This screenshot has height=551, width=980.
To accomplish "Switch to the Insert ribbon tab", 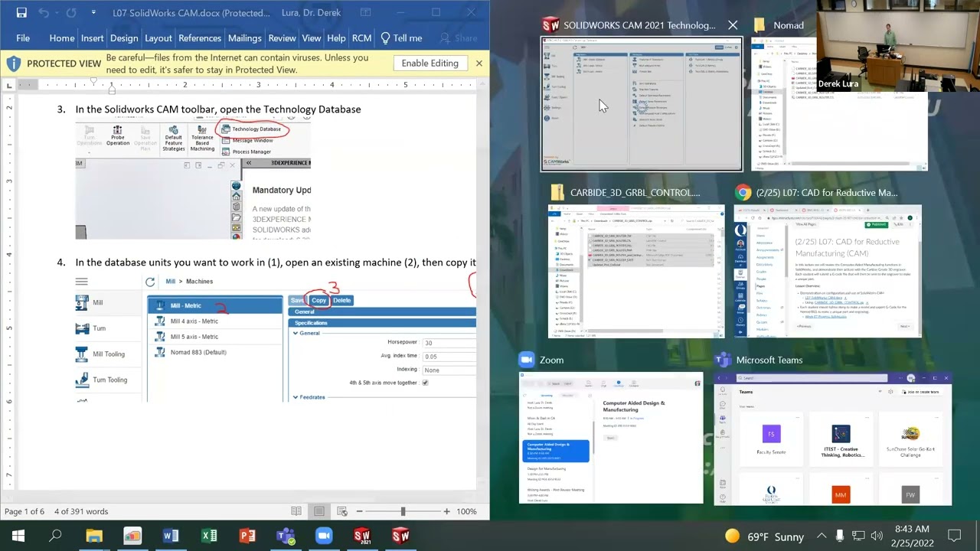I will pyautogui.click(x=92, y=38).
